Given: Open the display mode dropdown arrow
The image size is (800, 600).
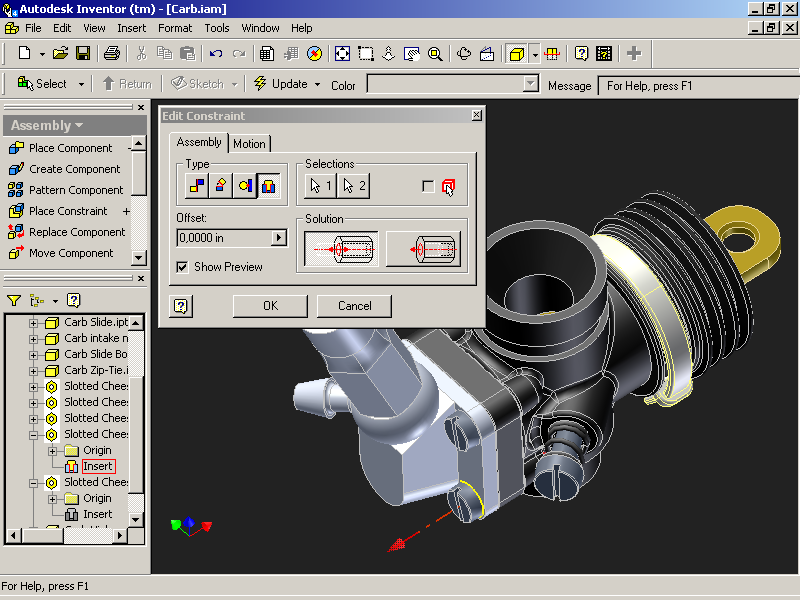Looking at the screenshot, I should (535, 54).
